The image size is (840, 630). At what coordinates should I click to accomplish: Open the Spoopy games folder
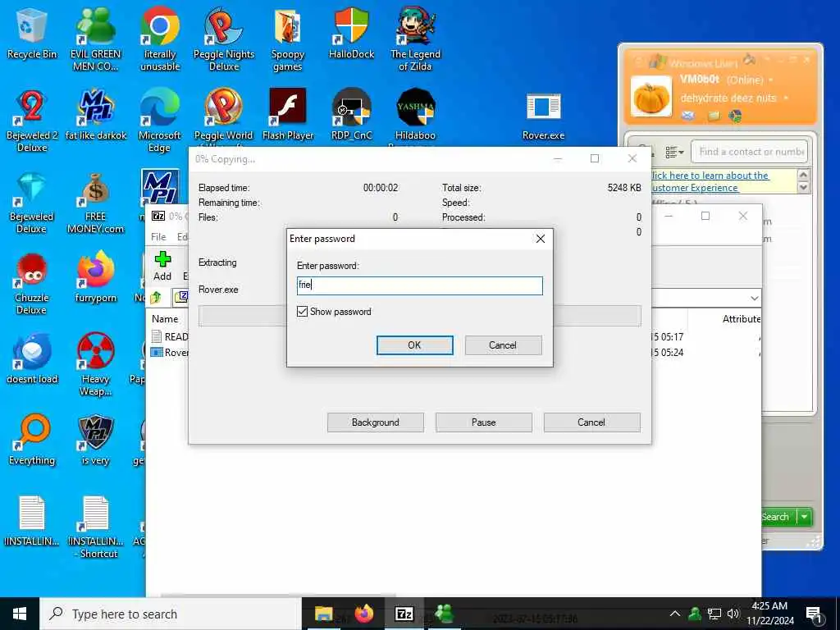(x=288, y=39)
